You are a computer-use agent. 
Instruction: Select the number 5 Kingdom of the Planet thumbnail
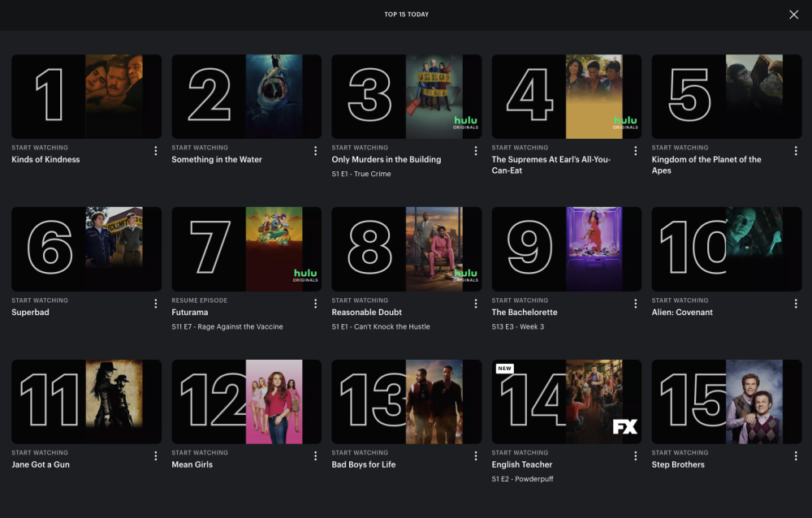click(x=727, y=97)
